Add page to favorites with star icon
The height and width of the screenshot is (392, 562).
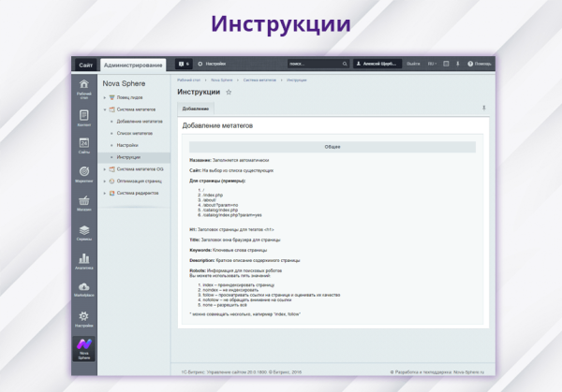point(229,92)
